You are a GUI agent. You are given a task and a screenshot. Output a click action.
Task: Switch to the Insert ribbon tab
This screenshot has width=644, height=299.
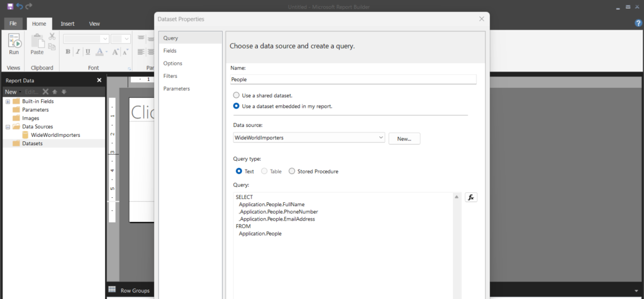[67, 24]
